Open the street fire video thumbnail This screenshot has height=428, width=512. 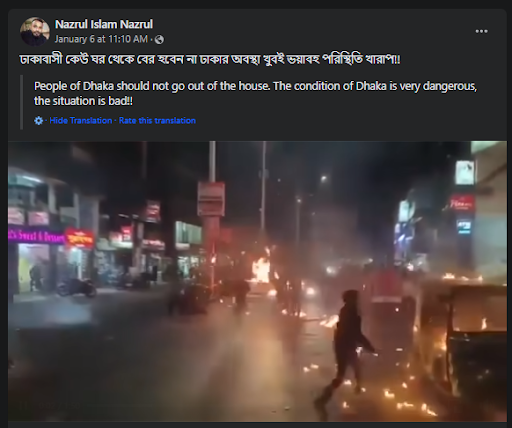pyautogui.click(x=257, y=281)
